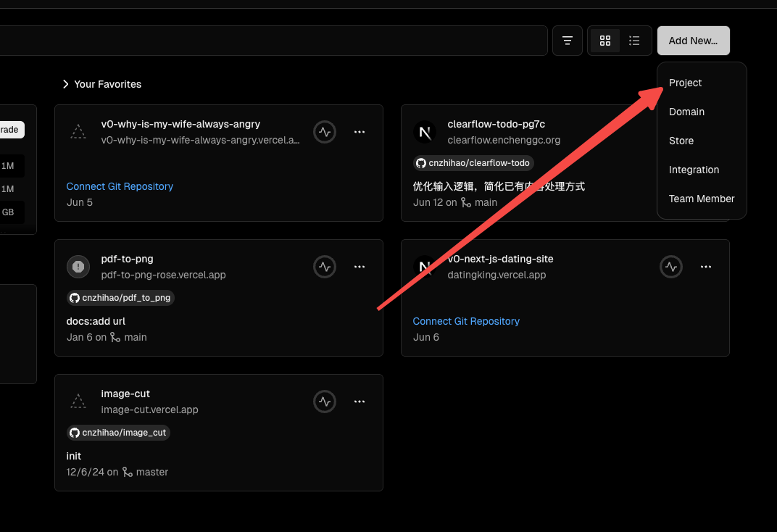Choose Integration from the dropdown menu
Image resolution: width=777 pixels, height=532 pixels.
coord(694,170)
